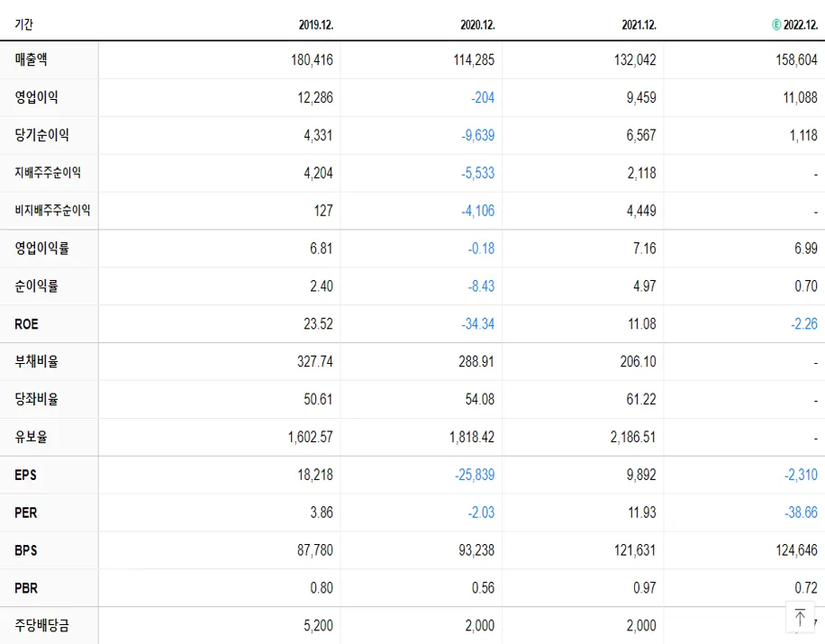Image resolution: width=825 pixels, height=644 pixels.
Task: Click the -4,106 non-controlling interest value
Action: 478,211
